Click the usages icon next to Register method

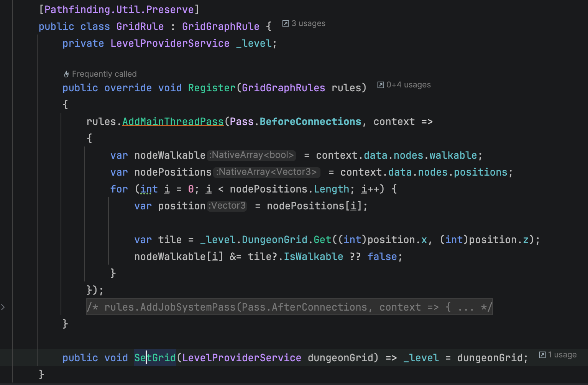(381, 85)
